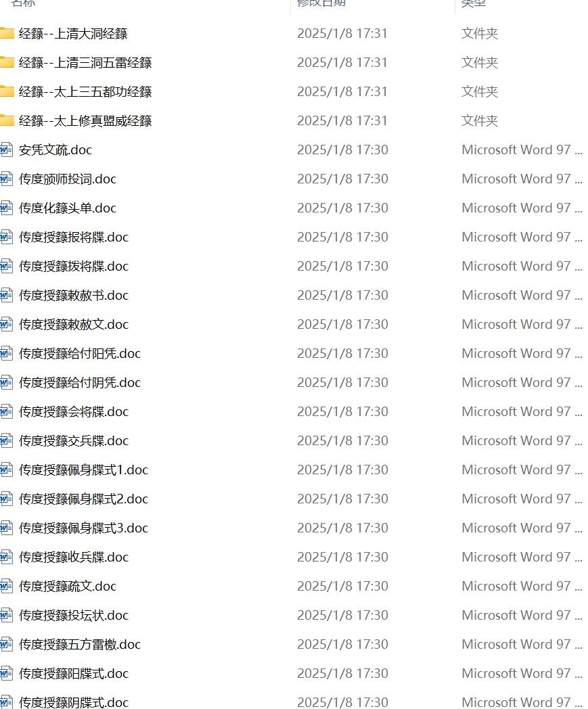Select 传度授籙收兵牒.doc in the list

click(x=73, y=557)
